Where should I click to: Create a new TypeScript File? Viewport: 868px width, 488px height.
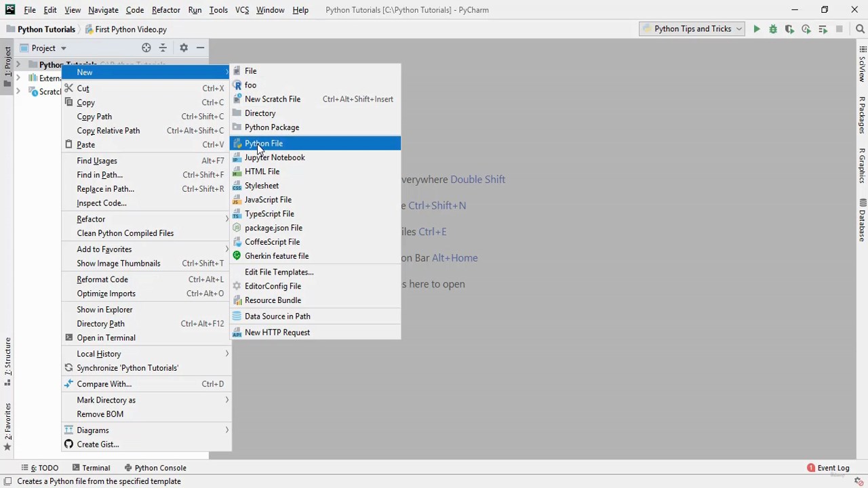click(315, 214)
